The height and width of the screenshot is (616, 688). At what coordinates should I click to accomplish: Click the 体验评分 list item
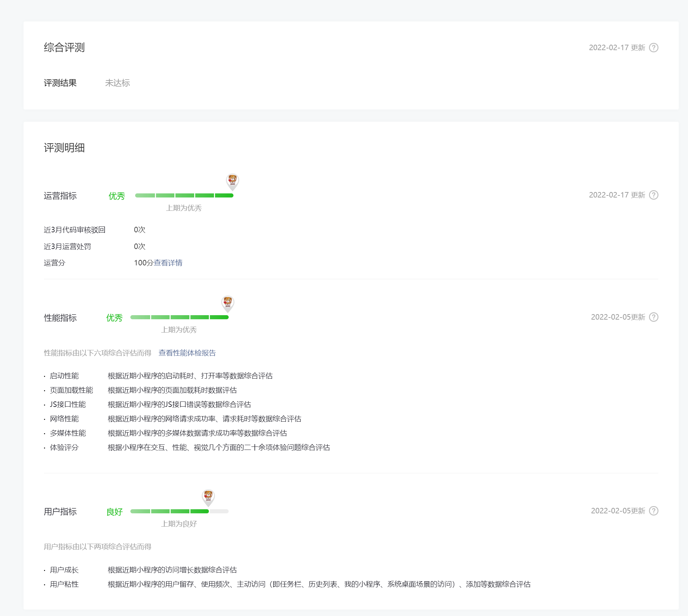click(x=64, y=447)
